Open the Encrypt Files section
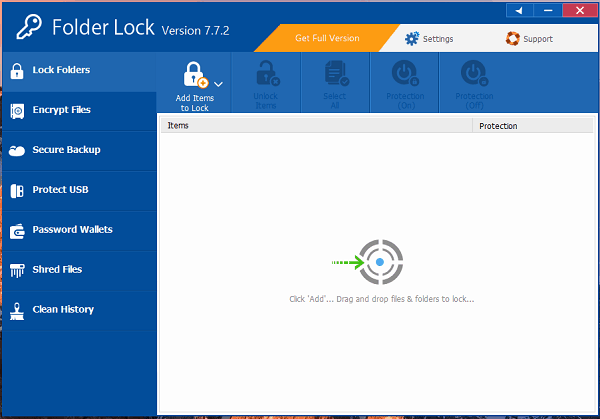This screenshot has width=600, height=419. click(79, 111)
